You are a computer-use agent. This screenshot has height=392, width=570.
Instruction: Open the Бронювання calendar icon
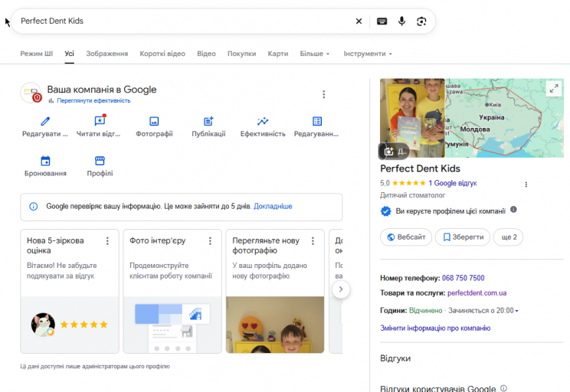point(45,161)
